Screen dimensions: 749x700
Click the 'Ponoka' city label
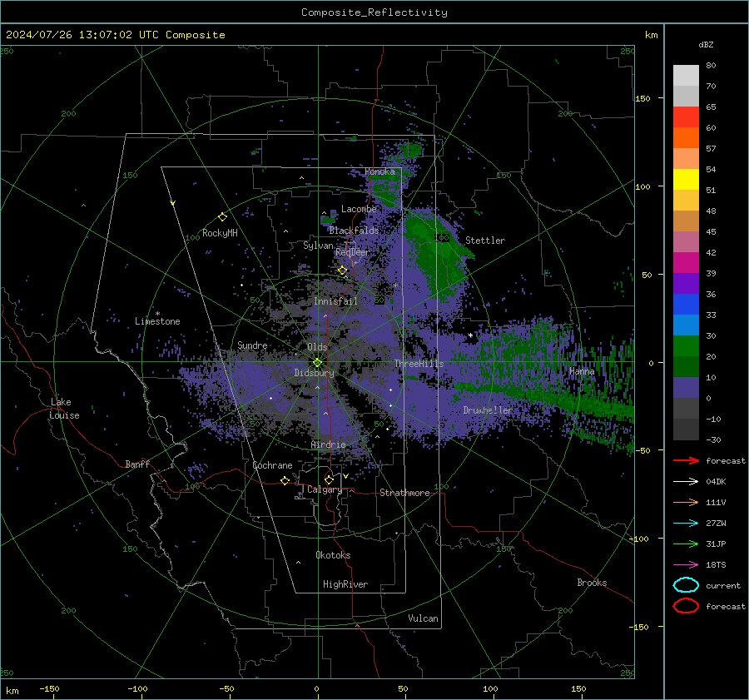[x=379, y=171]
